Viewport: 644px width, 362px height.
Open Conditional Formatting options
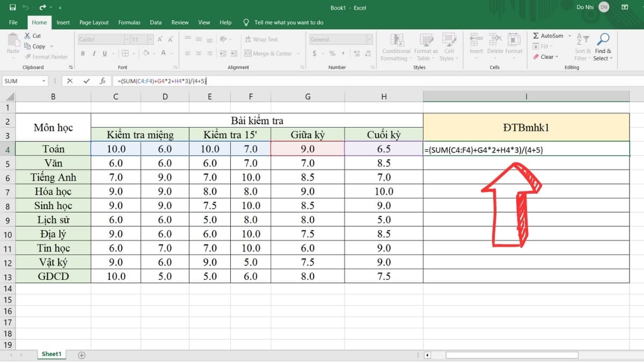(x=396, y=48)
